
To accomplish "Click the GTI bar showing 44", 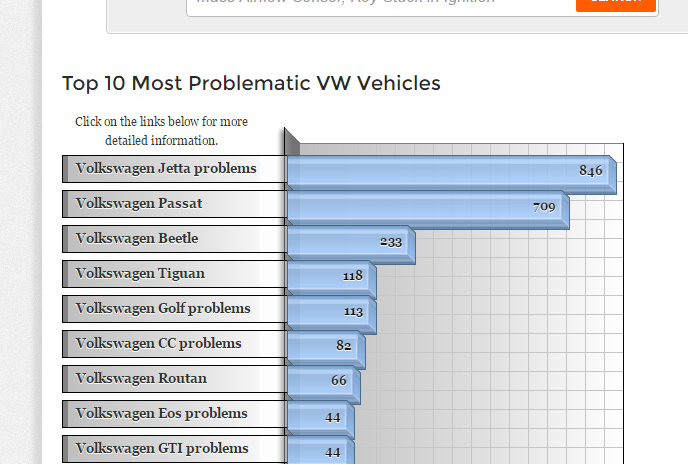I will (321, 450).
